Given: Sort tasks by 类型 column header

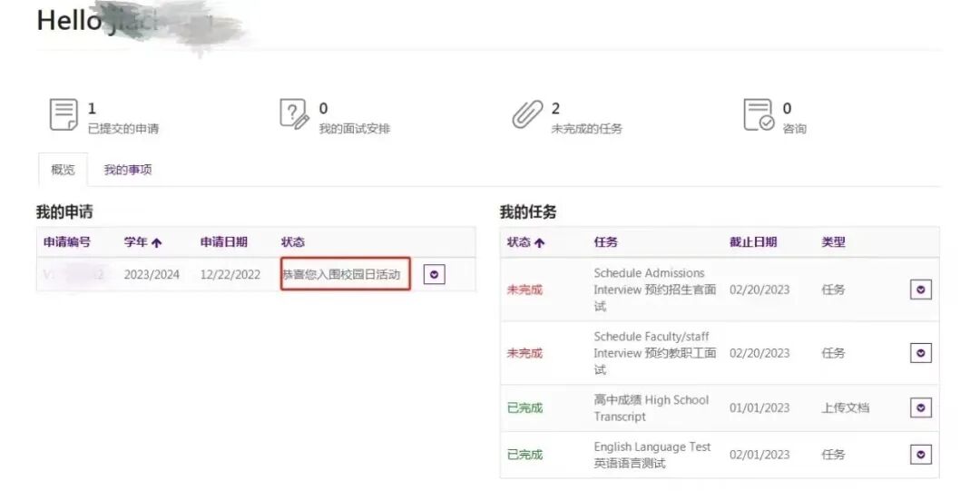Looking at the screenshot, I should (833, 242).
